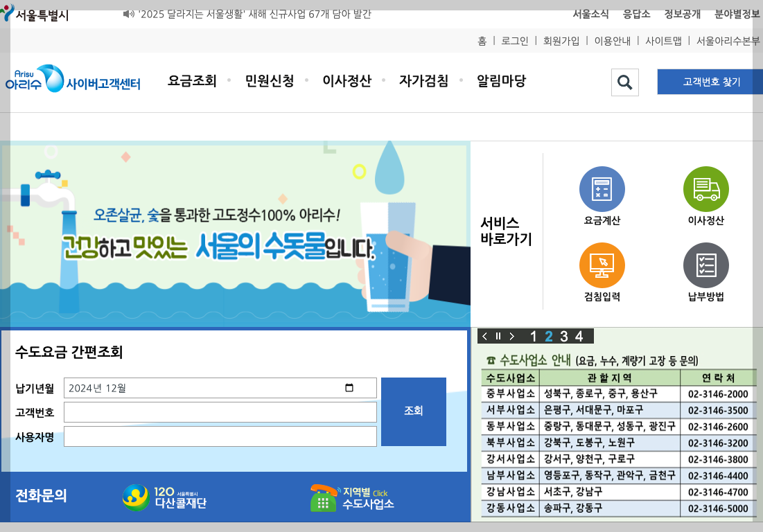Open the search magnifier icon

click(624, 82)
